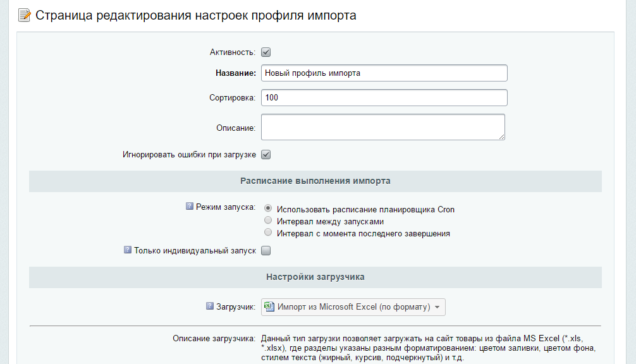Choose Интервал между запусками radio button
Viewport: 636px width, 364px height.
coord(269,221)
